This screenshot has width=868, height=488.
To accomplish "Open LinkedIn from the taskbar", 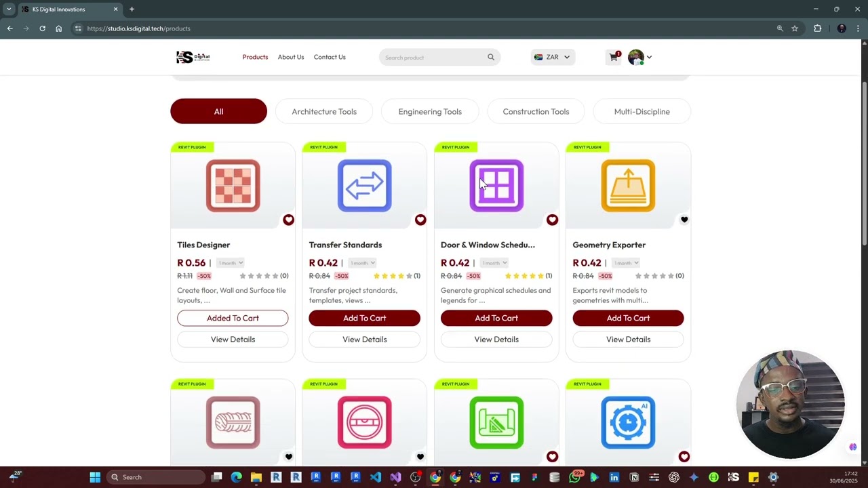I will tap(614, 477).
